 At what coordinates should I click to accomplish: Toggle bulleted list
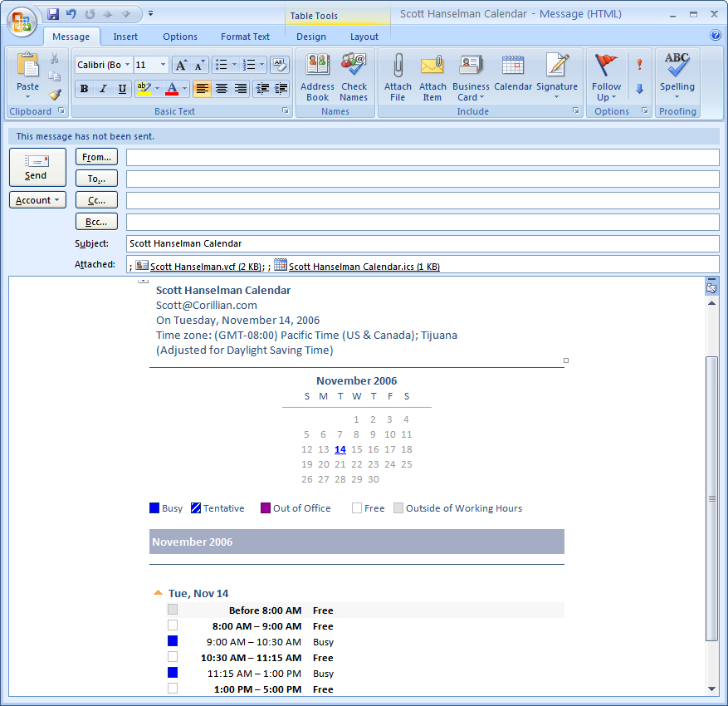click(222, 65)
